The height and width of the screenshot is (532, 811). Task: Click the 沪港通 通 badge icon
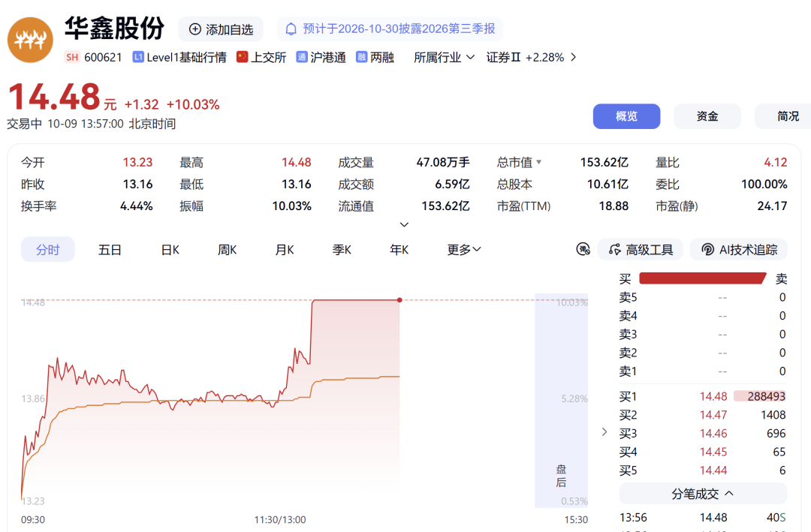point(302,57)
